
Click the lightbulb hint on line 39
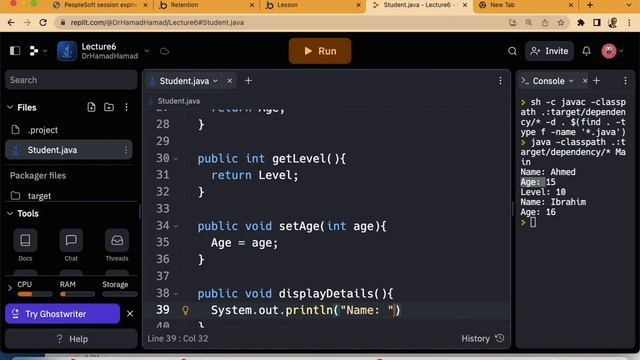(x=185, y=310)
